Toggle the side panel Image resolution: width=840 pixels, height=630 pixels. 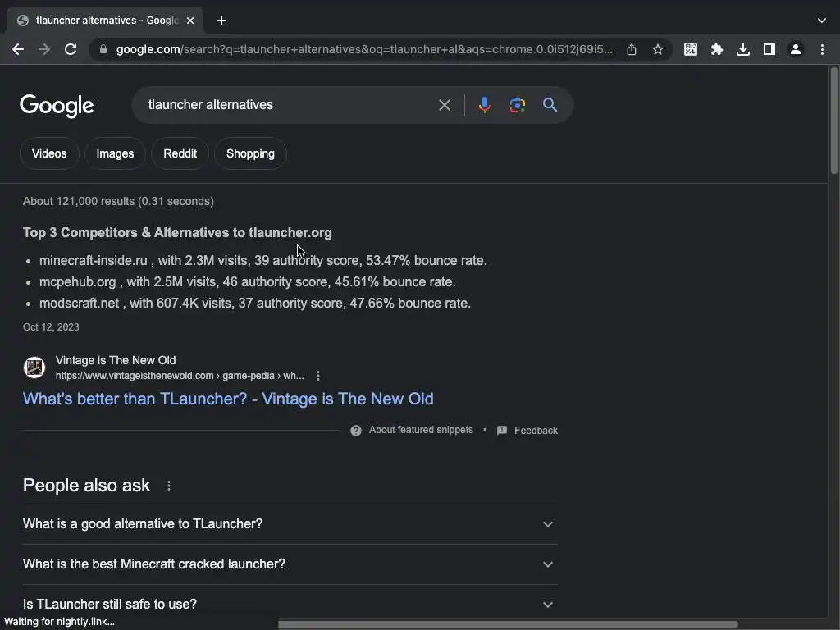769,49
